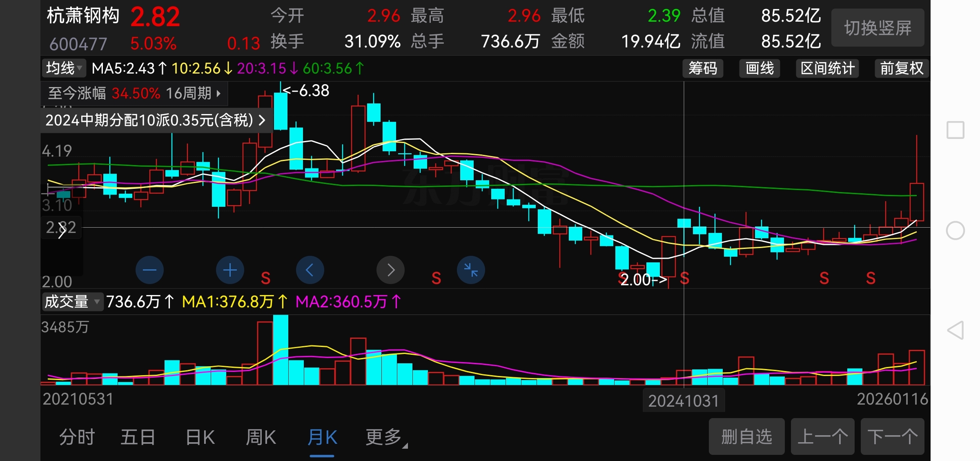This screenshot has width=980, height=461.
Task: Open the 2024中期分配 dividend notice
Action: pyautogui.click(x=156, y=120)
